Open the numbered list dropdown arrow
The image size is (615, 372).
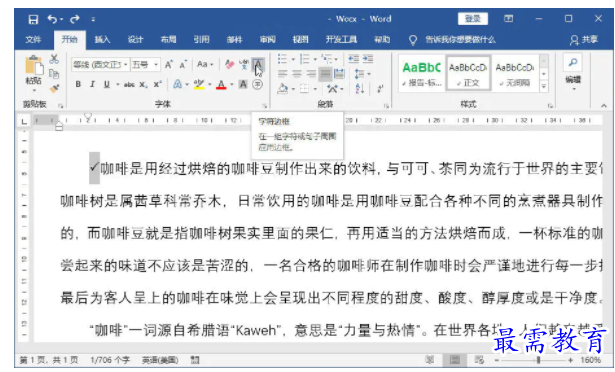[315, 59]
